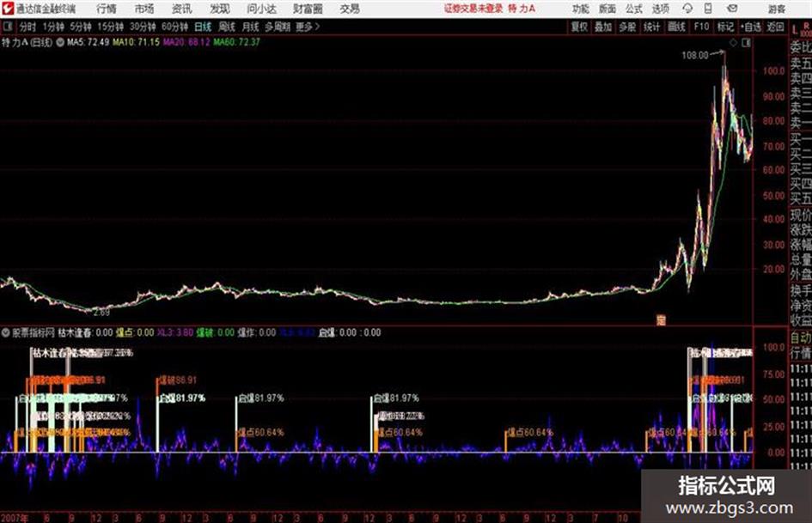Click the XL3: 3.80 indicator value

pos(175,332)
